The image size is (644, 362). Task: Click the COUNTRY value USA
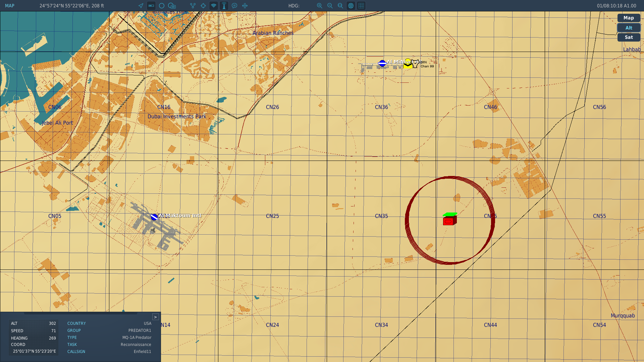click(148, 323)
